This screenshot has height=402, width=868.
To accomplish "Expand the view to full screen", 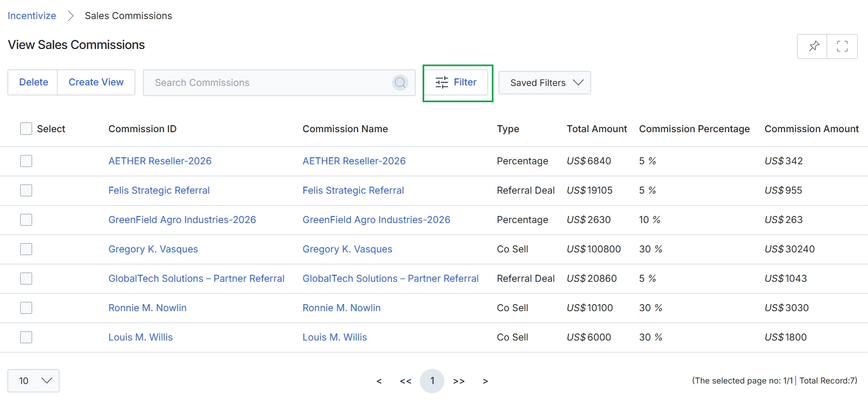I will coord(842,46).
